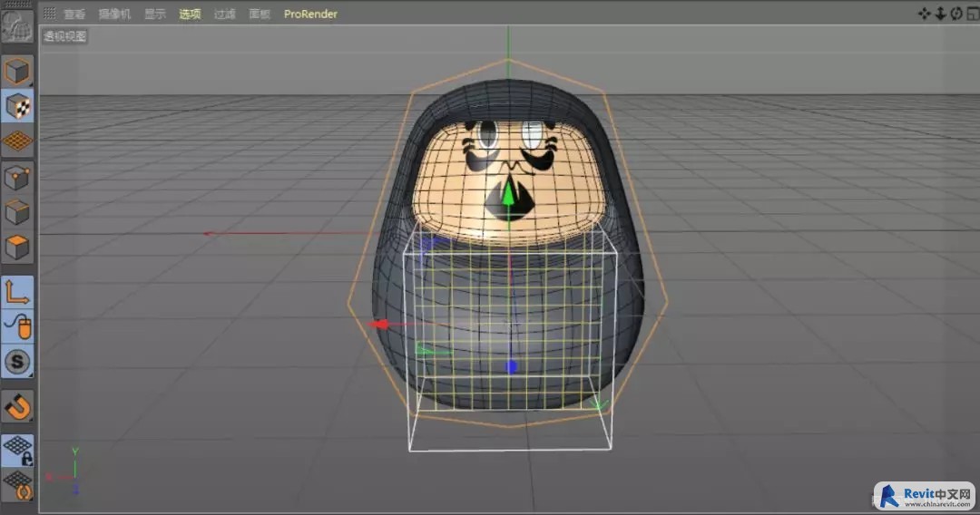Viewport: 980px width, 515px height.
Task: Click the viewport pan (four-arrow) icon
Action: 925,13
